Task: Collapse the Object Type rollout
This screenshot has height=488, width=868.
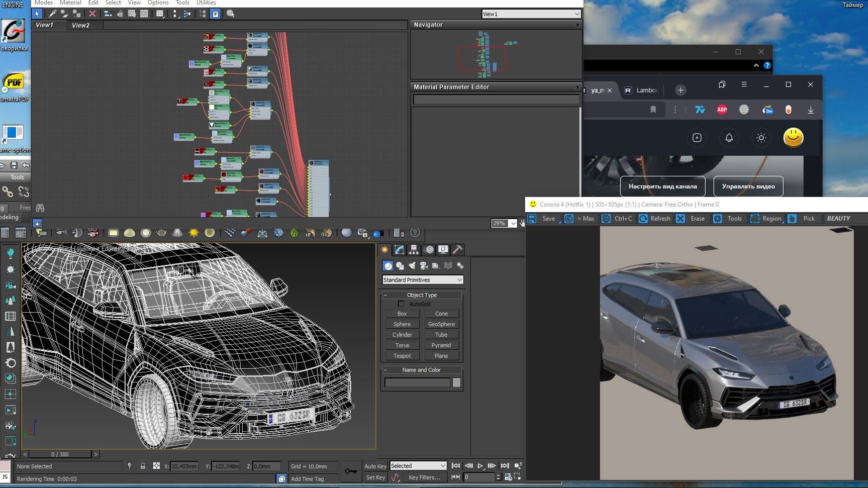Action: pyautogui.click(x=422, y=295)
